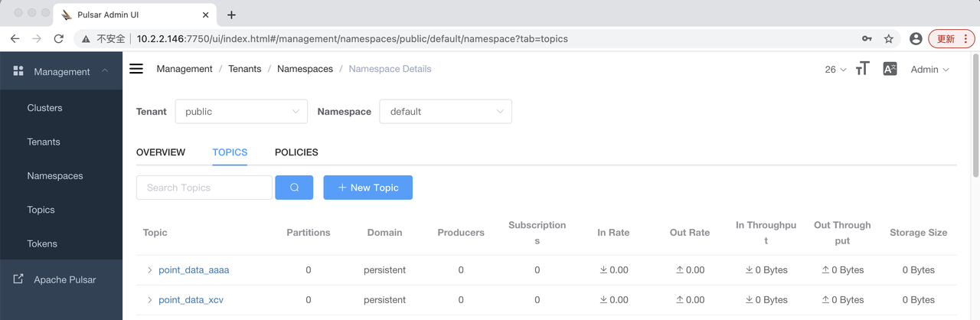Click the font size icon in header
This screenshot has width=980, height=320.
tap(862, 69)
